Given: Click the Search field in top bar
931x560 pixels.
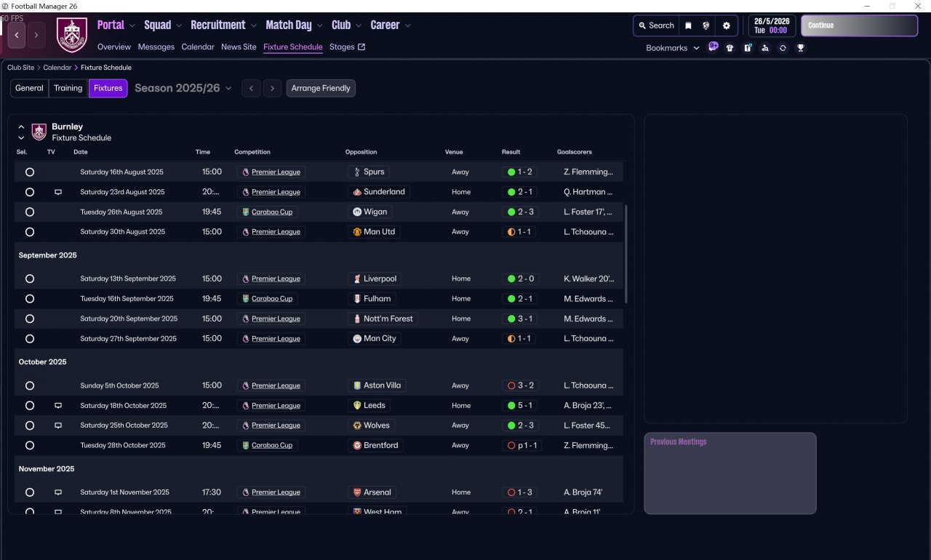Looking at the screenshot, I should point(656,25).
